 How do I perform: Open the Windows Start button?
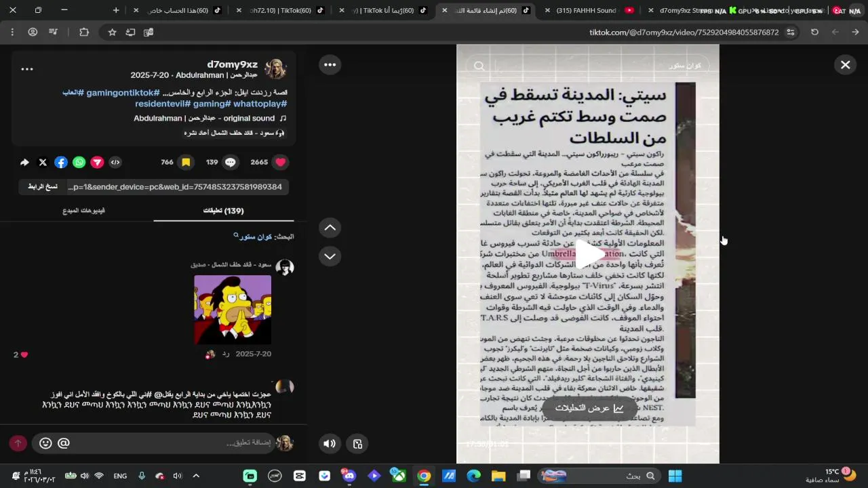point(675,476)
